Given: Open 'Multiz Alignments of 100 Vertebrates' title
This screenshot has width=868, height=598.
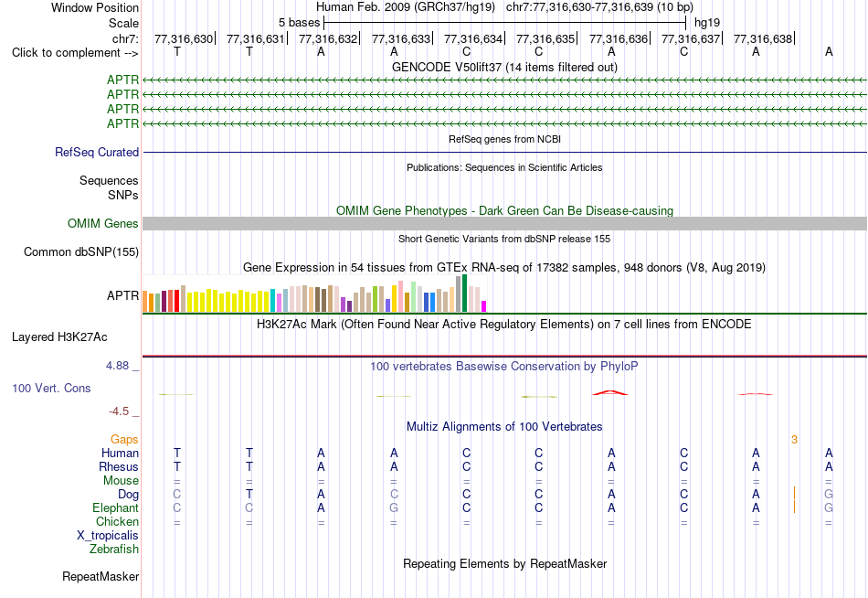Looking at the screenshot, I should coord(504,427).
